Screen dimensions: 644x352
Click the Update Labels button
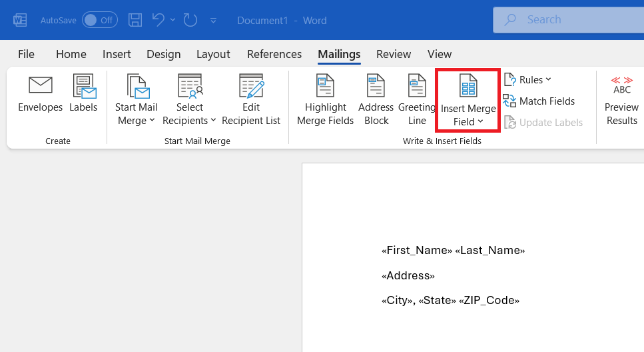pos(543,122)
